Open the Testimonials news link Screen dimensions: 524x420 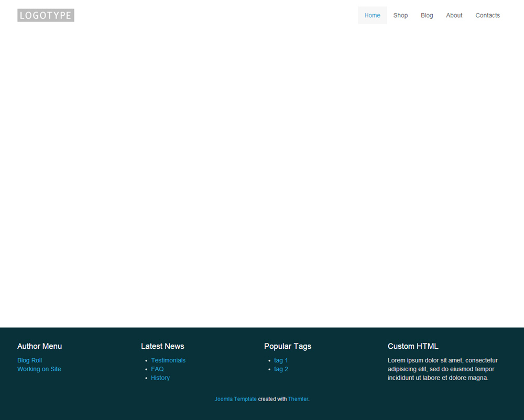[x=168, y=360]
